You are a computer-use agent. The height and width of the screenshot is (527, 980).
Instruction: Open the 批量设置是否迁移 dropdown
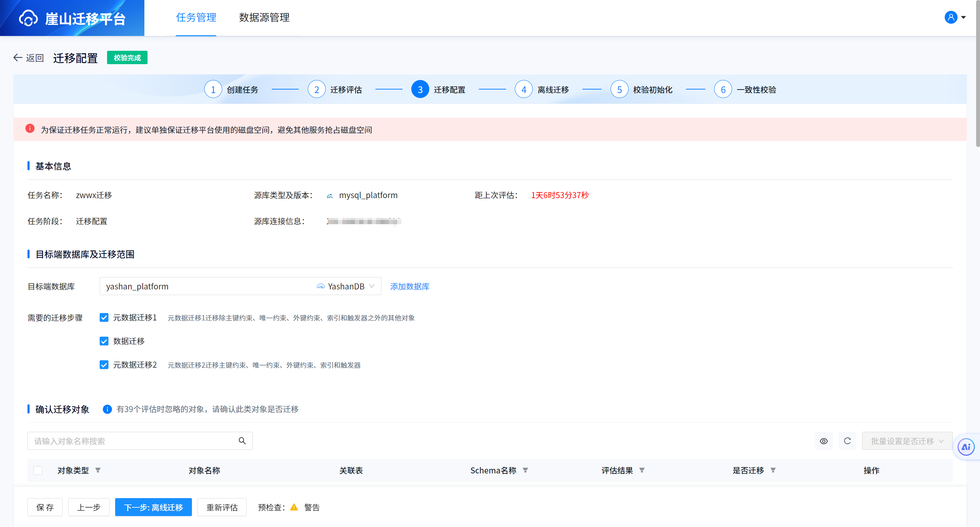pos(906,441)
